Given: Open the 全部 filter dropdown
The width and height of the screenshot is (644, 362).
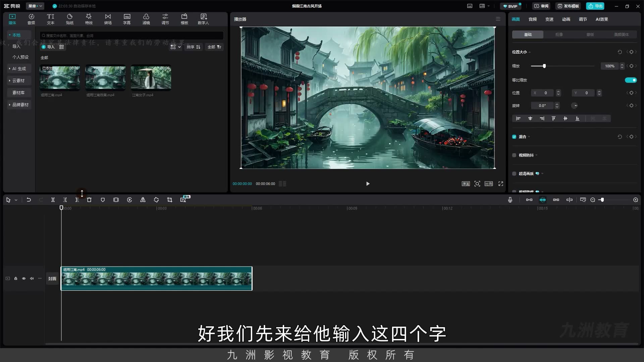Looking at the screenshot, I should [x=214, y=47].
